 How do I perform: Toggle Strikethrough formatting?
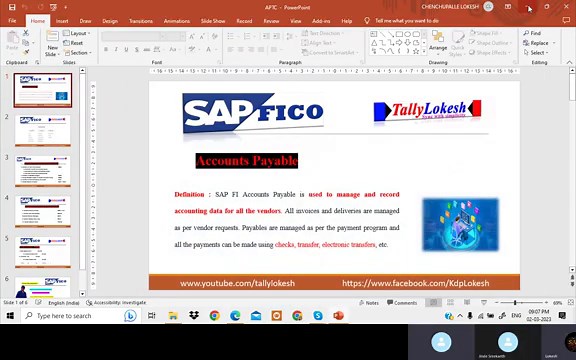147,49
